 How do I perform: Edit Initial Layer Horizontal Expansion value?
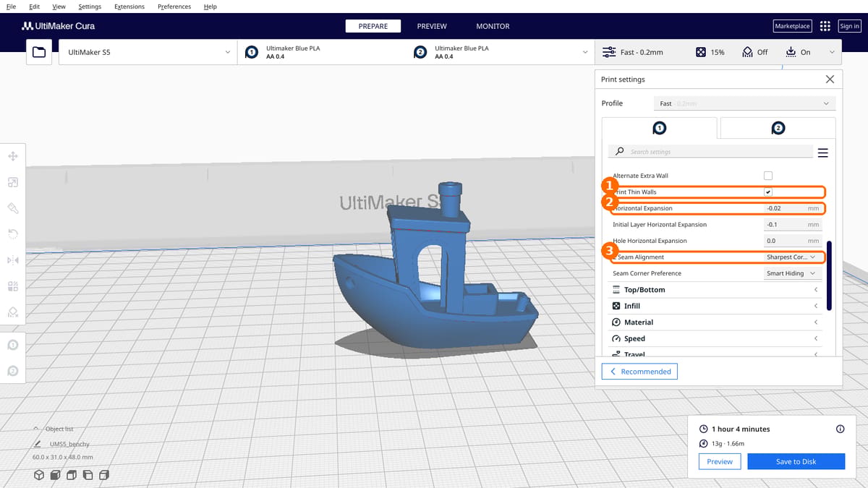(792, 224)
